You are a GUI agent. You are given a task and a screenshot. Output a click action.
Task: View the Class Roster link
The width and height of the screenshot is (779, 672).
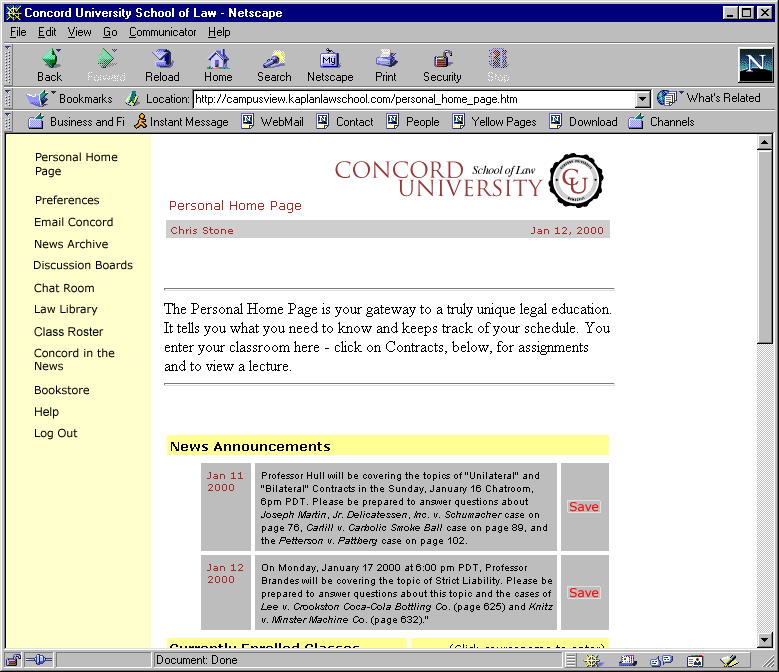click(x=69, y=331)
